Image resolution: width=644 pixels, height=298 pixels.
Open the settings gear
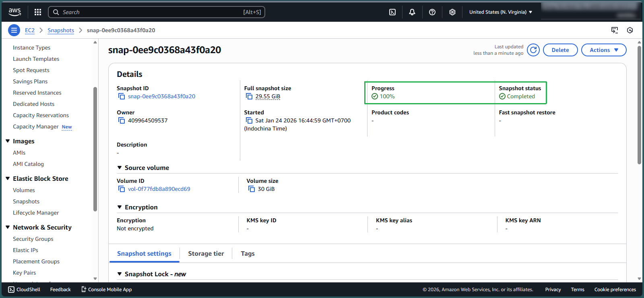tap(452, 12)
